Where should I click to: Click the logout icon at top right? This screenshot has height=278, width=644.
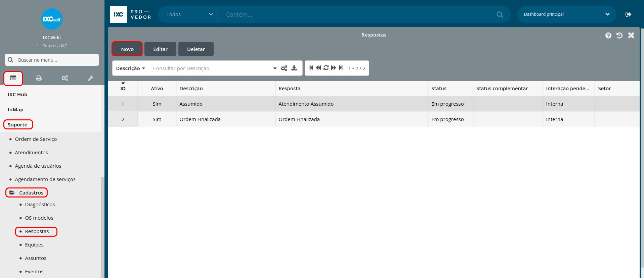tap(628, 14)
